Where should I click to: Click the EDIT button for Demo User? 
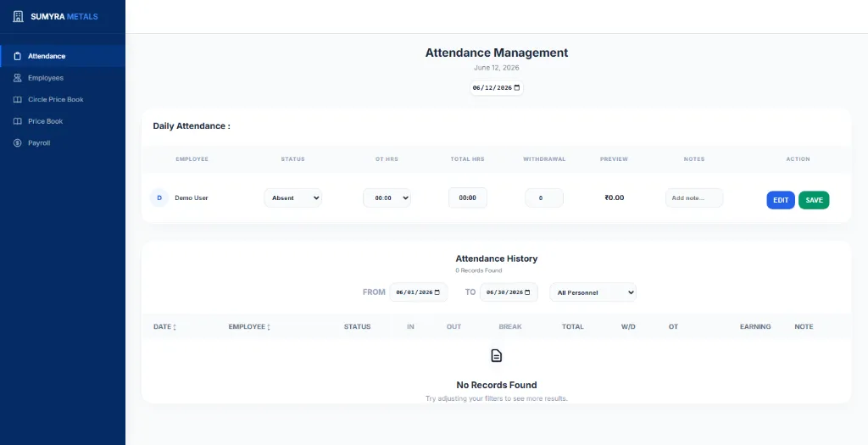point(781,200)
